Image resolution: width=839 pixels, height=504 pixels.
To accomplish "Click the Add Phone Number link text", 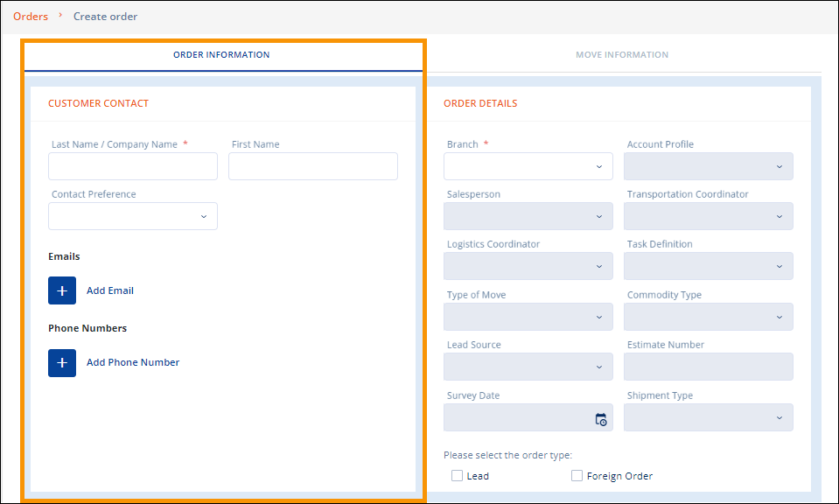I will [x=133, y=362].
